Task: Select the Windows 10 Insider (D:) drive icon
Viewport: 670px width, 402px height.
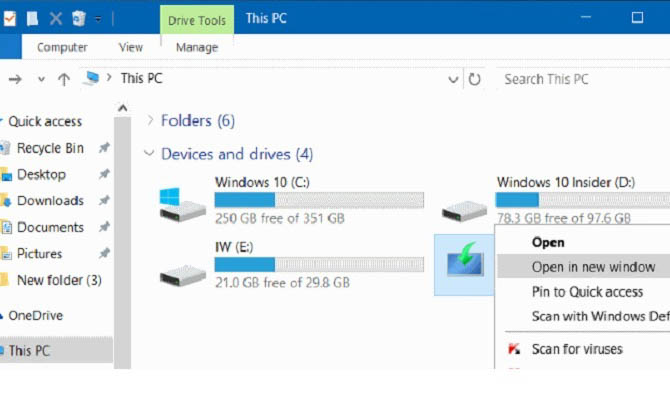Action: pos(464,211)
